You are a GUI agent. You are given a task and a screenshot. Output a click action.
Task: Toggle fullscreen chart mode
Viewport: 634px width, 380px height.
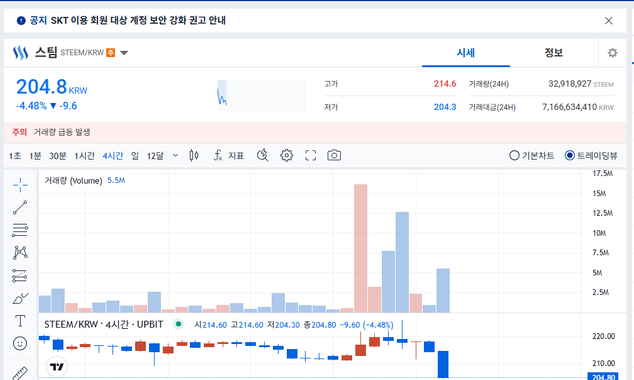[310, 156]
